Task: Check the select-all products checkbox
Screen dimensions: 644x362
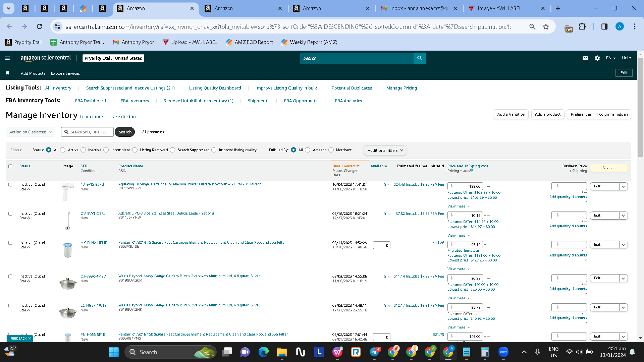Action: pos(10,166)
